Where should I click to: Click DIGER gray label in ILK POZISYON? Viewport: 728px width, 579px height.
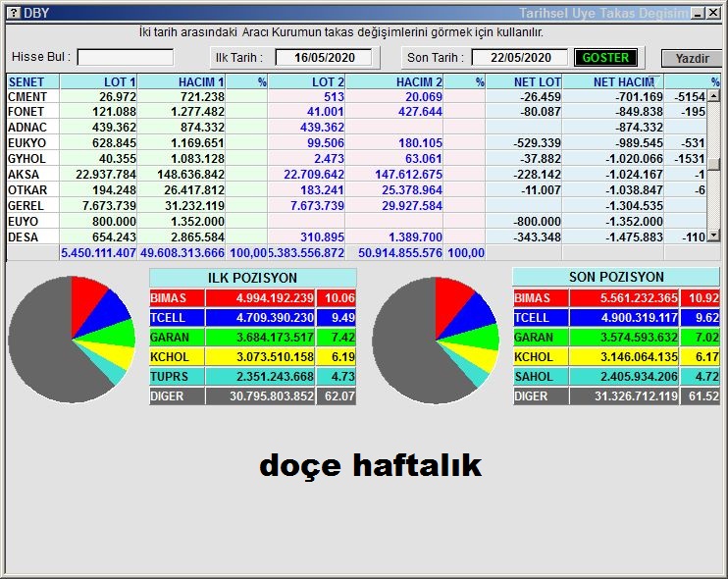pos(177,396)
